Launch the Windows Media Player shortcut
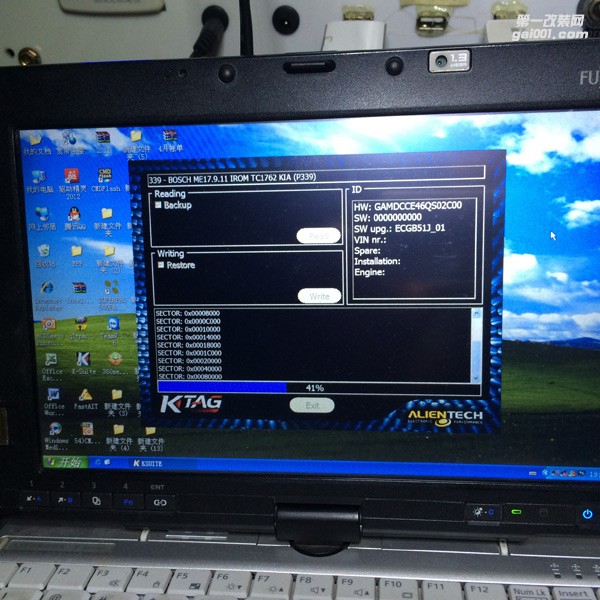This screenshot has width=600, height=600. (53, 431)
